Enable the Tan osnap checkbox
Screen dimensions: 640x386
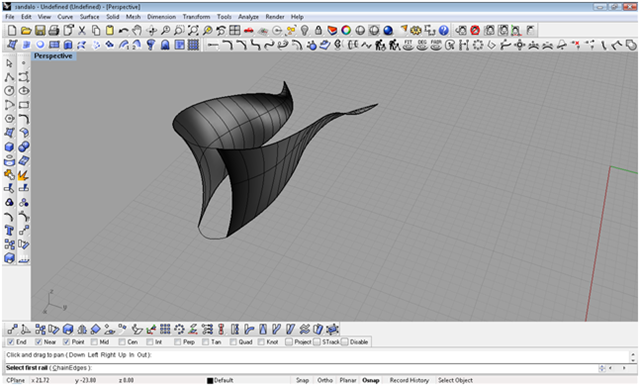coord(205,342)
